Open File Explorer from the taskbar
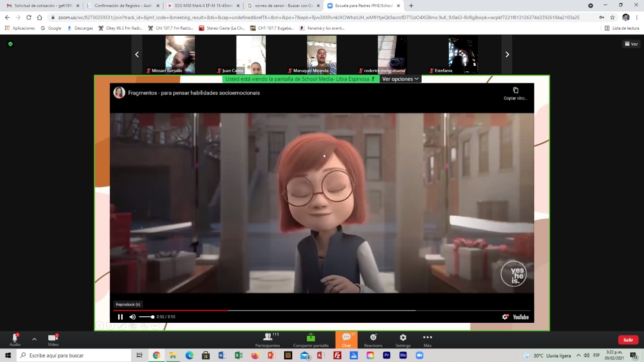This screenshot has width=644, height=362. coord(173,355)
